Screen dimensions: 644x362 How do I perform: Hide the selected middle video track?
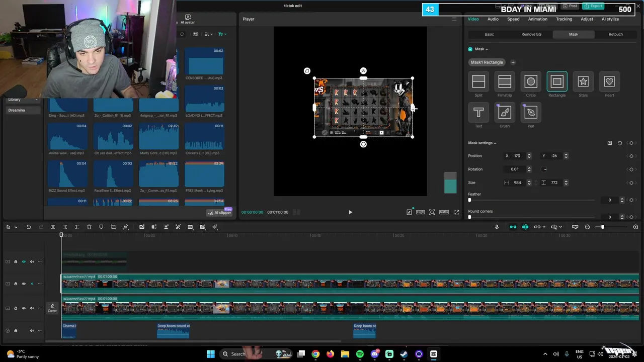point(24,284)
